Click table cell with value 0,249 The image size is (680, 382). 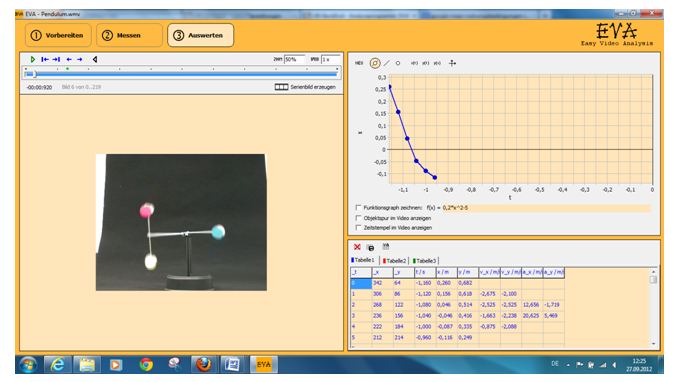click(468, 337)
